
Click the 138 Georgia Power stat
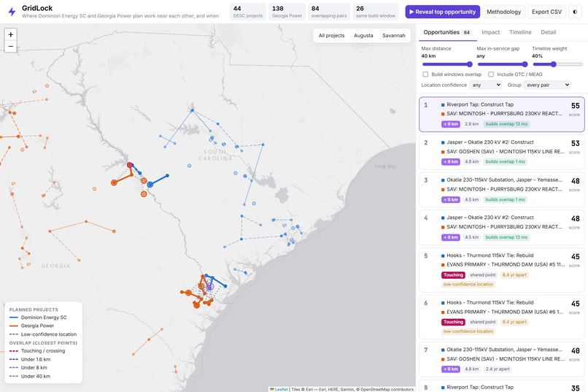tap(287, 12)
